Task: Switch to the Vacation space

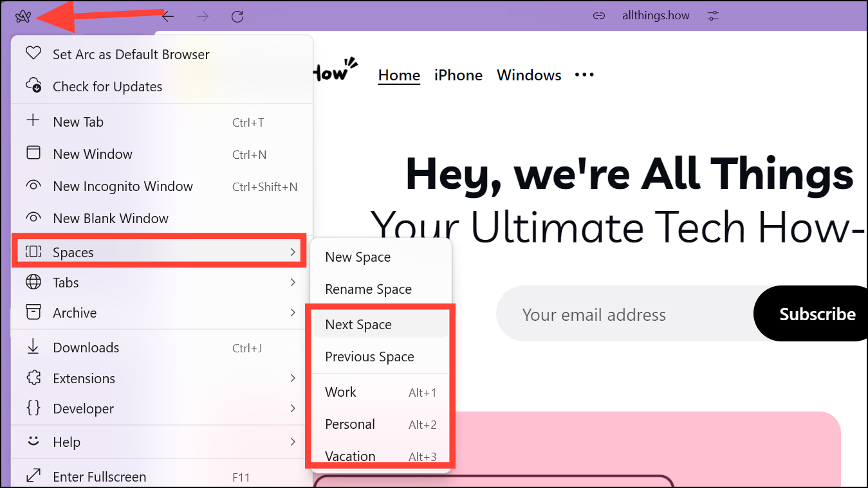Action: [381, 456]
